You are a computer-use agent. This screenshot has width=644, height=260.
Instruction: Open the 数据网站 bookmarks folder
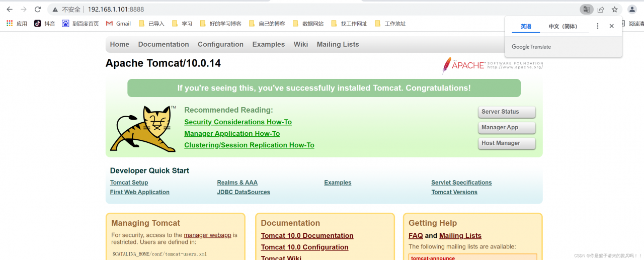[x=308, y=24]
